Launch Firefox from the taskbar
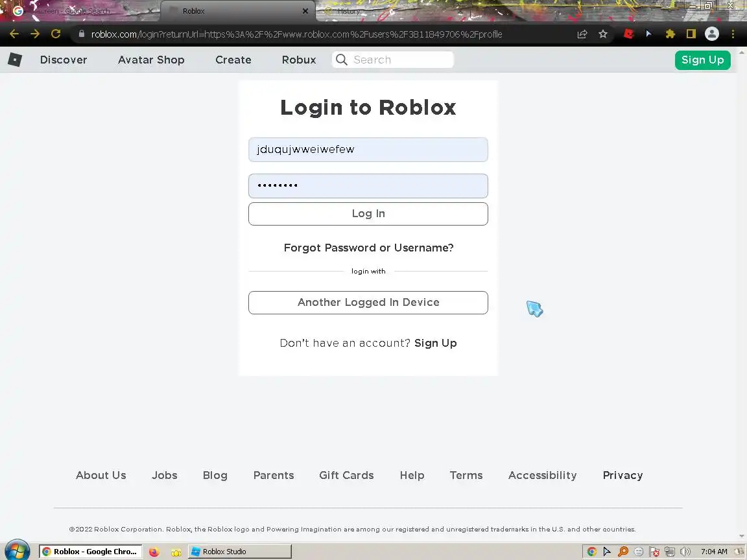Screen dimensions: 747x560 click(154, 552)
